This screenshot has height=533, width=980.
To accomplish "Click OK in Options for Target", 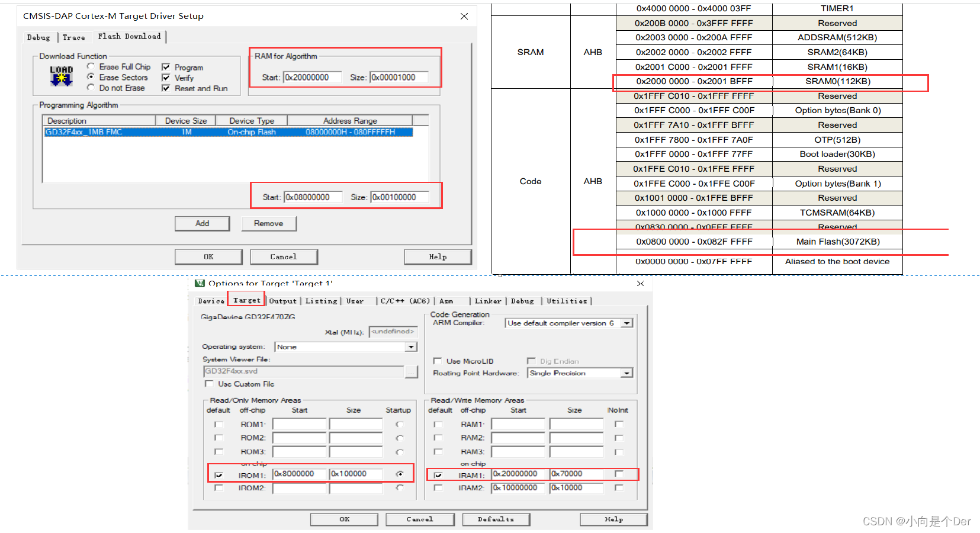I will [345, 519].
